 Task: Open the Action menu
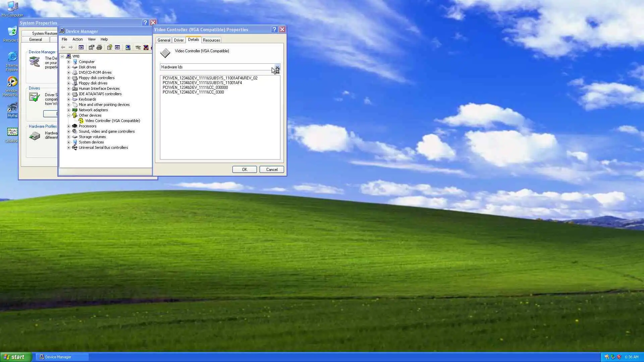(x=77, y=39)
